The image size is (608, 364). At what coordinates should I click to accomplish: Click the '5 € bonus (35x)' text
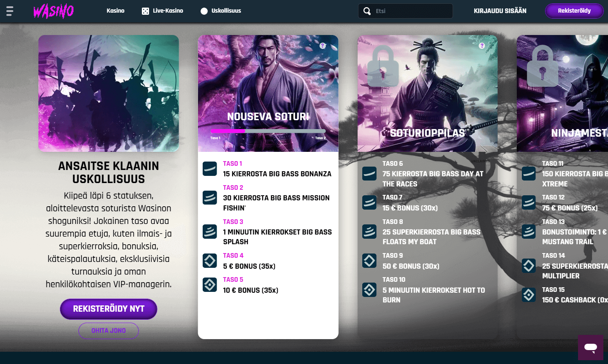click(x=249, y=266)
